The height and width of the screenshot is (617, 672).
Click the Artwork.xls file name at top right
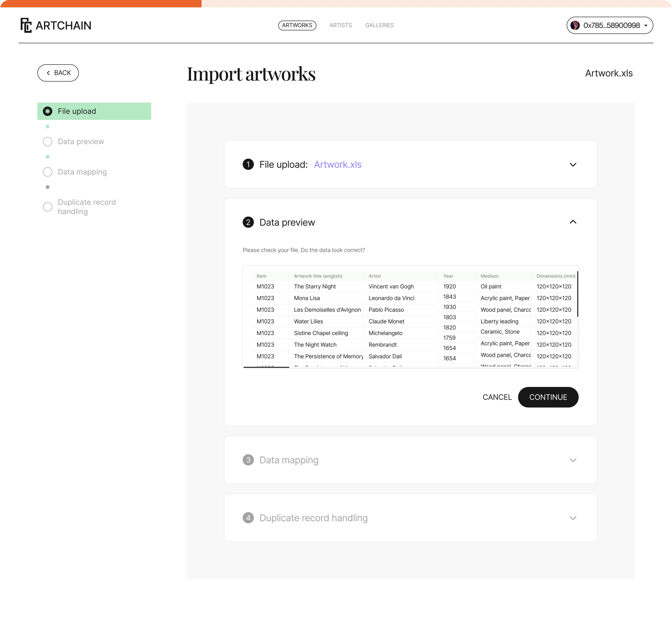(x=609, y=73)
